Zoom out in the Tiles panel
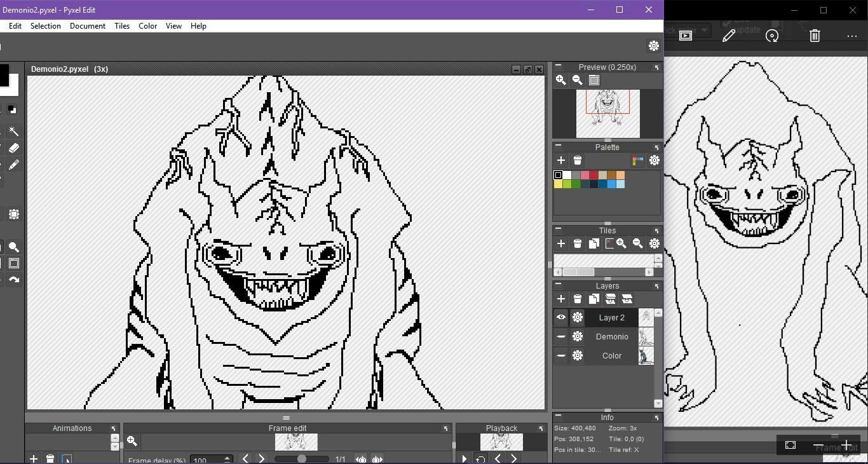The width and height of the screenshot is (868, 464). click(x=637, y=243)
